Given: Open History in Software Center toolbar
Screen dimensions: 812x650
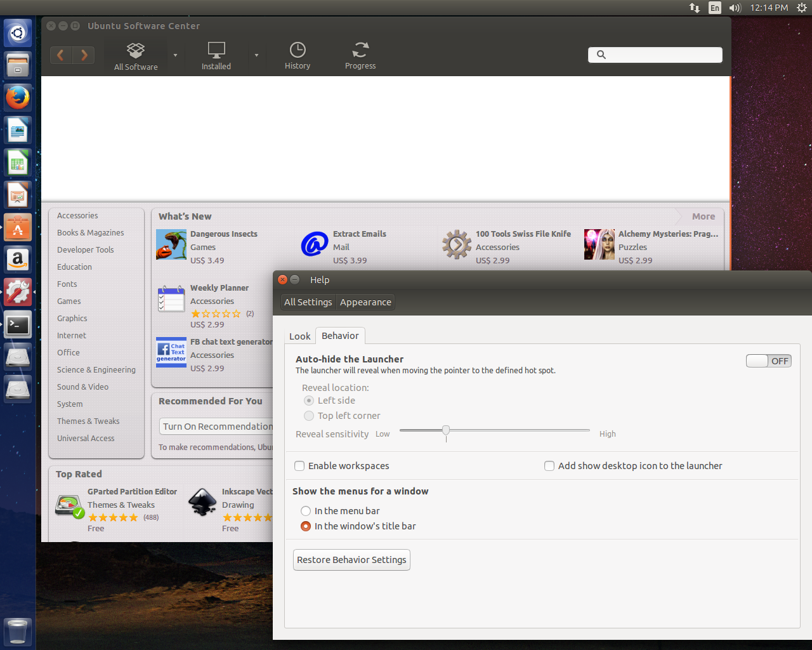Looking at the screenshot, I should [298, 56].
